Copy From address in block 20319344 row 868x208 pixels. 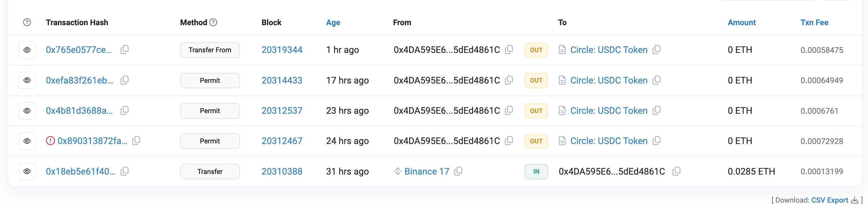pos(509,50)
